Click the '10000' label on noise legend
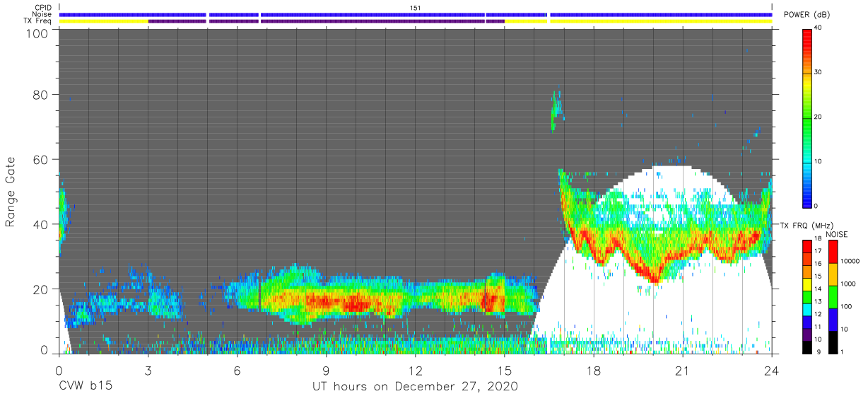This screenshot has height=401, width=868. pyautogui.click(x=849, y=261)
